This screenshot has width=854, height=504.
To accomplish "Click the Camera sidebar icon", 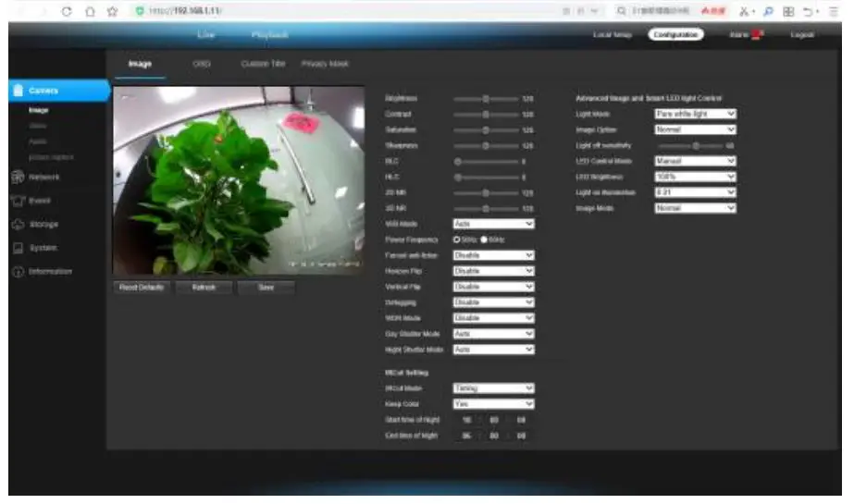I will click(x=18, y=91).
